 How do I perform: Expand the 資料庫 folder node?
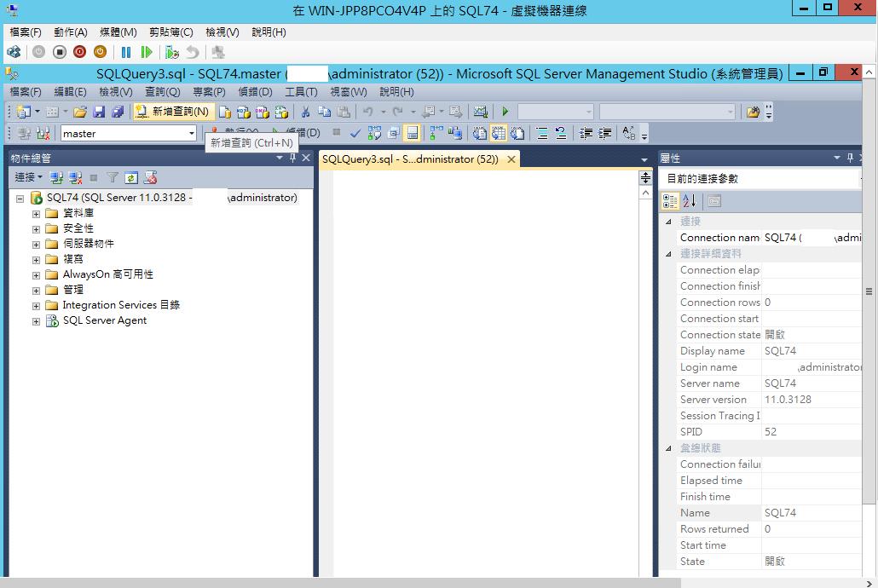[x=36, y=214]
